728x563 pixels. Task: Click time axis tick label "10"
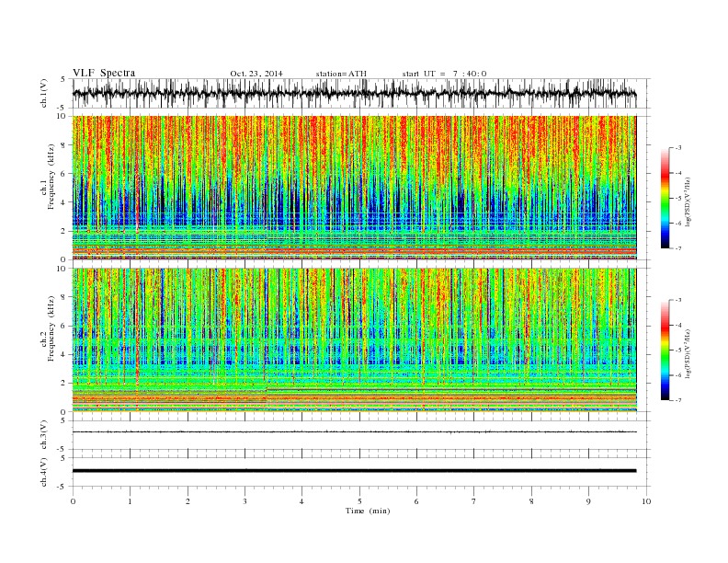646,501
